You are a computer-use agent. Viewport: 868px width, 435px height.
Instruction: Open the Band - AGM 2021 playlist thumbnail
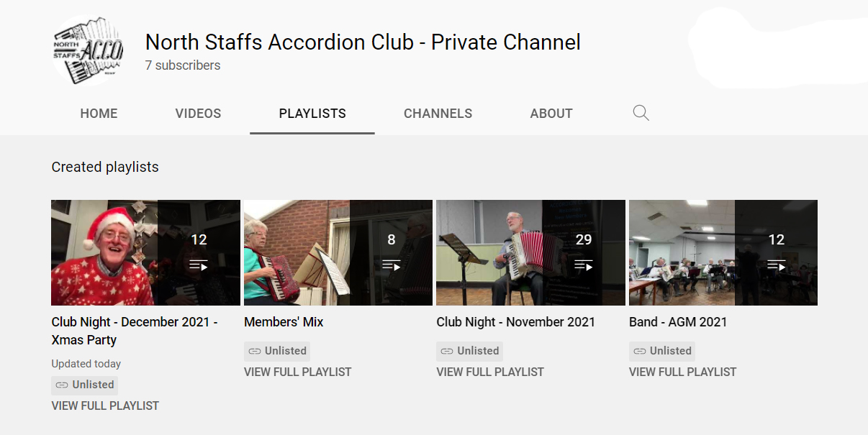[x=723, y=252]
